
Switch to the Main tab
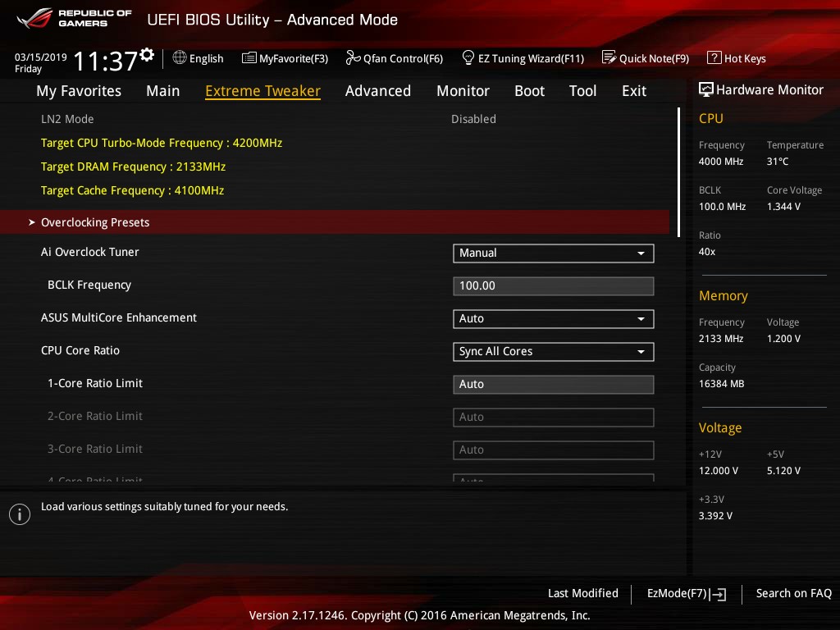(x=163, y=90)
